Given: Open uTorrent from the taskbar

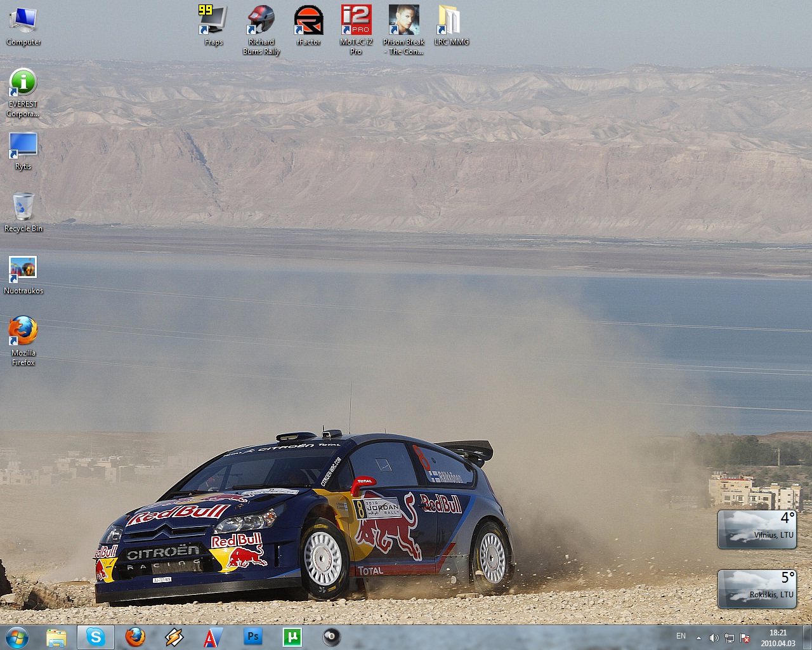Looking at the screenshot, I should [292, 637].
